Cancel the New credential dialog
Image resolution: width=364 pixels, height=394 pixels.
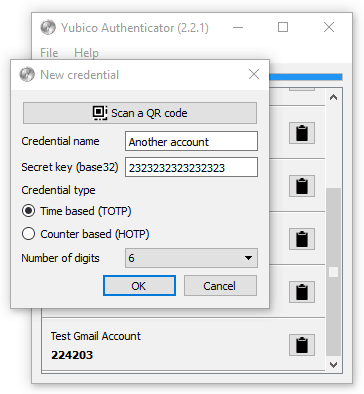220,286
